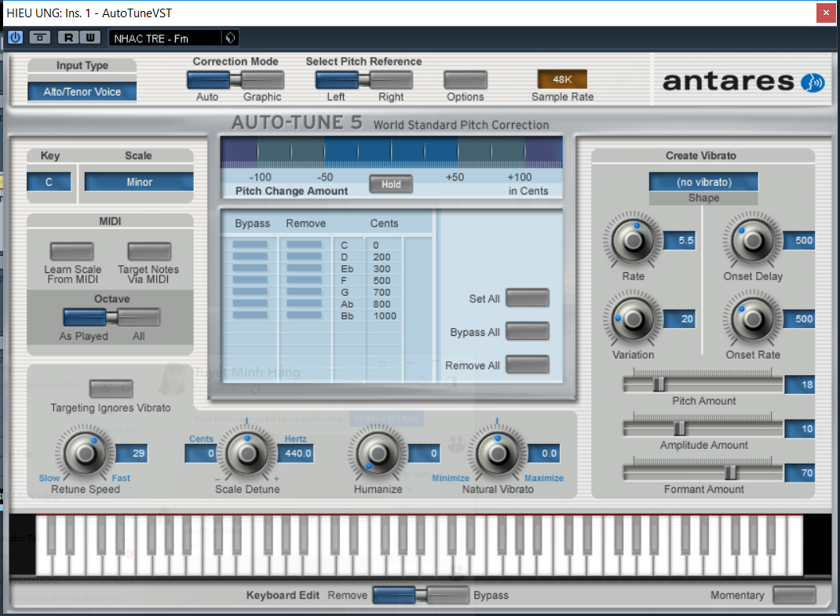This screenshot has height=616, width=840.
Task: Click the preset compare square icon
Action: point(39,38)
